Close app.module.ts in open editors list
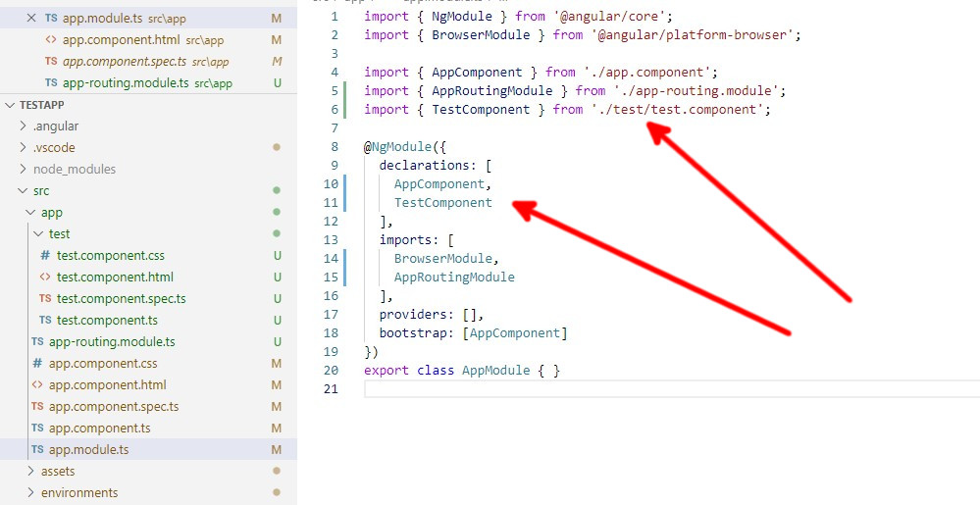980x505 pixels. coord(30,19)
